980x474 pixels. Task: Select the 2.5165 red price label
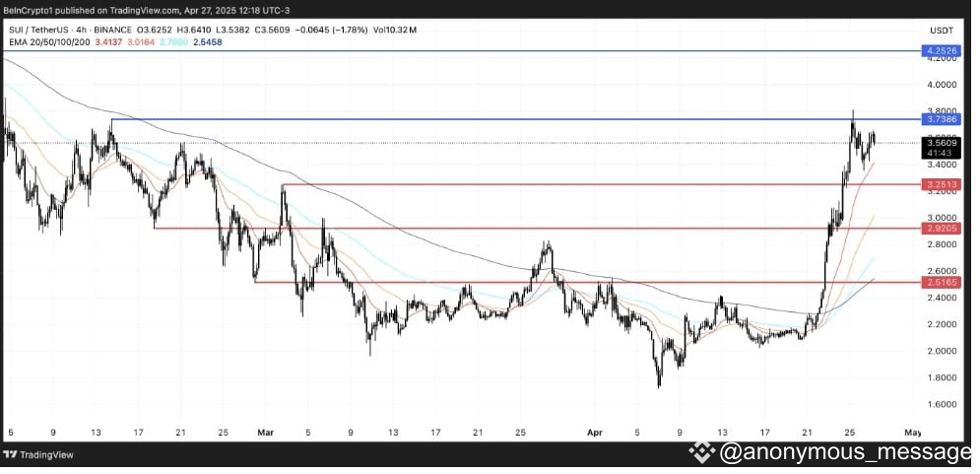[x=943, y=283]
